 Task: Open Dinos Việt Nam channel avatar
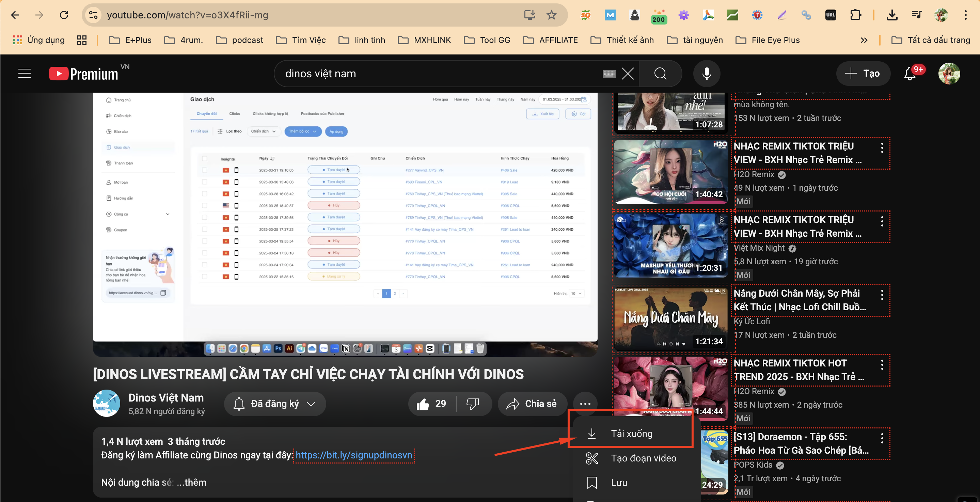coord(107,404)
